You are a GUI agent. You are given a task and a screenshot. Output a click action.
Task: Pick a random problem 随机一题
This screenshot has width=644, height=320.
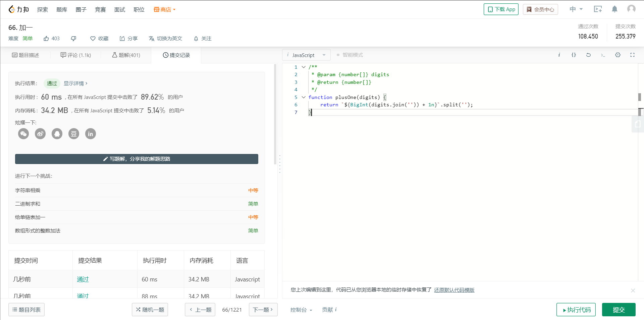150,310
